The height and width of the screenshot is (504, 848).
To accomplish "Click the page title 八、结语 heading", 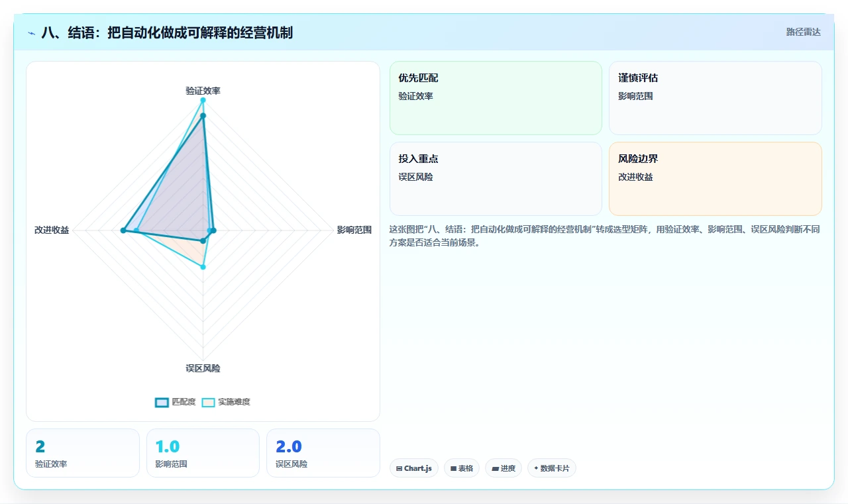I will click(x=167, y=32).
